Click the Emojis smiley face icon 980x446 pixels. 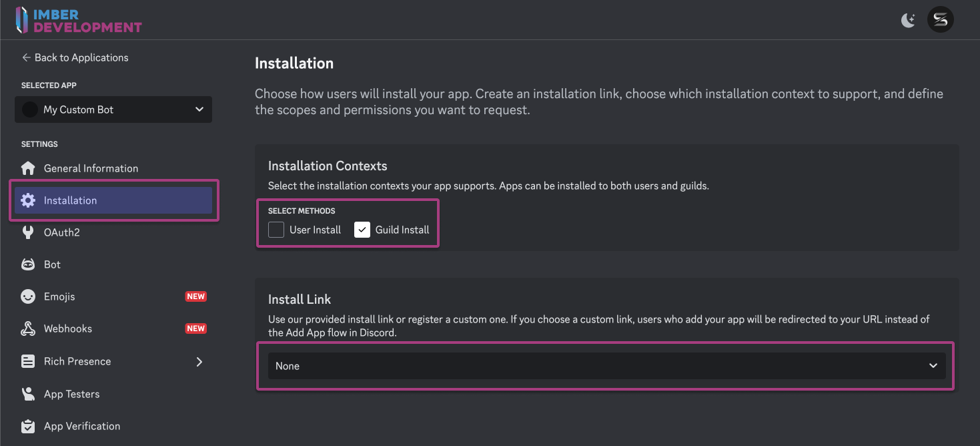click(x=28, y=296)
